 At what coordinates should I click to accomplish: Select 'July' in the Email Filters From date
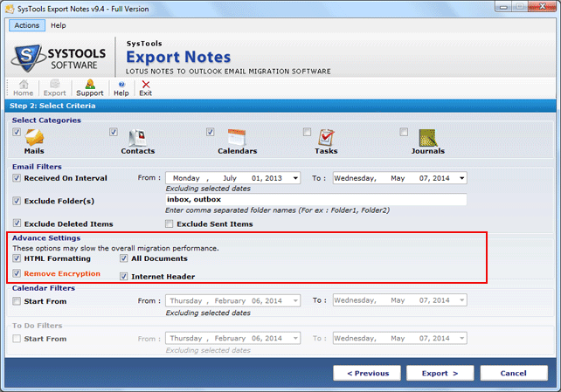pyautogui.click(x=230, y=178)
